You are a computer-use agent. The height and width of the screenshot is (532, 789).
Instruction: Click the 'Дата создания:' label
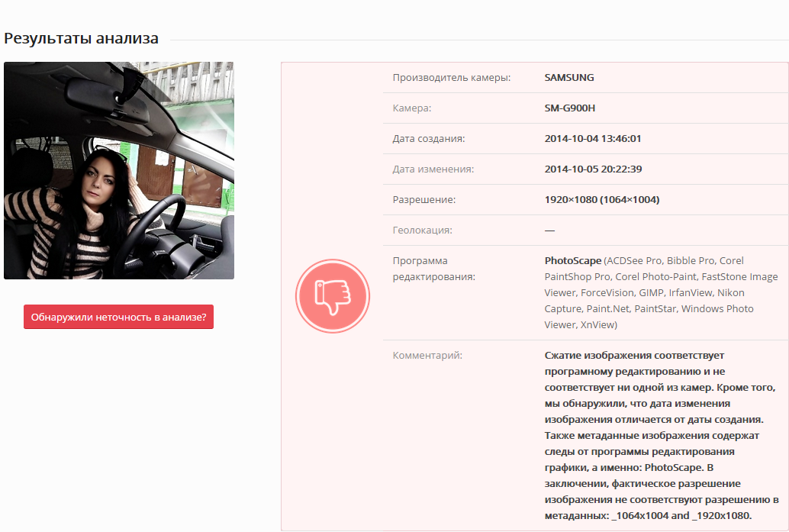coord(429,139)
